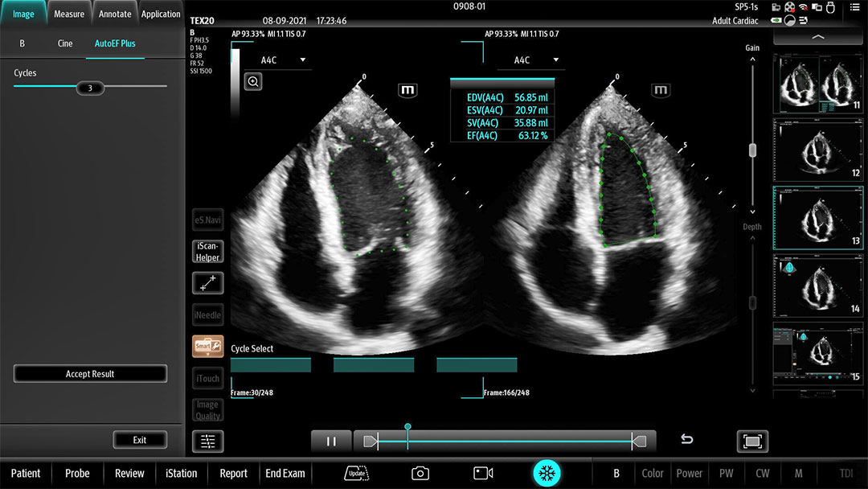Pause the cine playback
868x489 pixels.
pyautogui.click(x=331, y=441)
